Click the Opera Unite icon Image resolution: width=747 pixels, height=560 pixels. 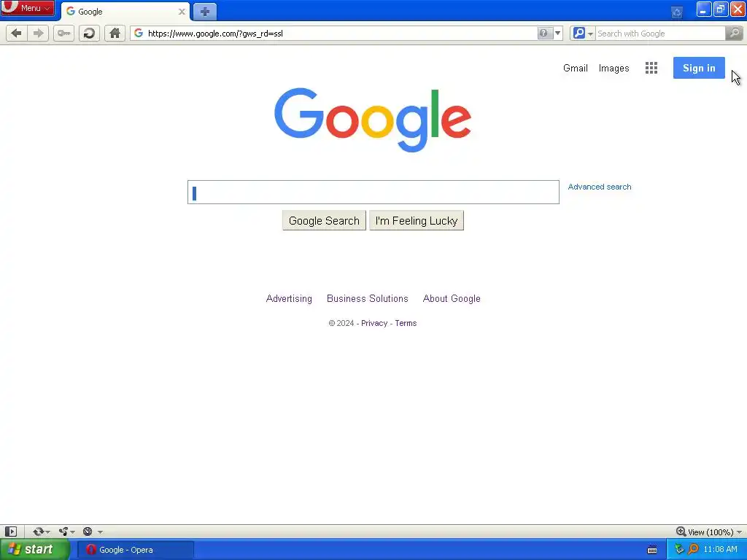[x=63, y=532]
